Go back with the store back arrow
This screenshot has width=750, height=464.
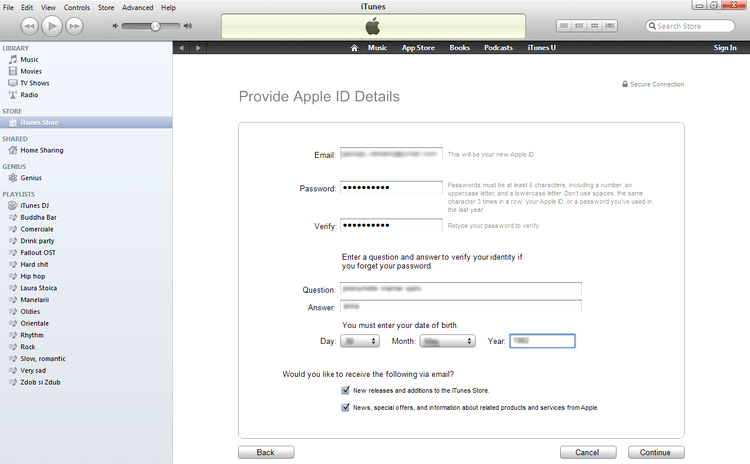(181, 48)
